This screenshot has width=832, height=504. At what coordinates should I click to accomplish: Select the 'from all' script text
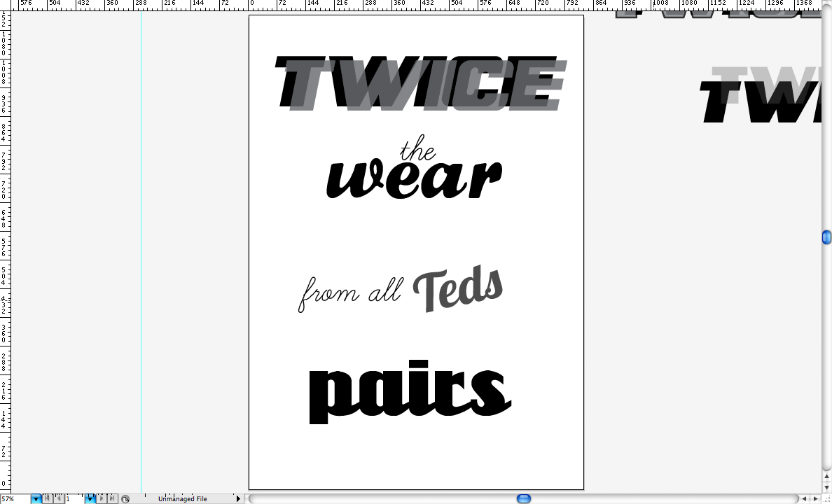point(350,294)
